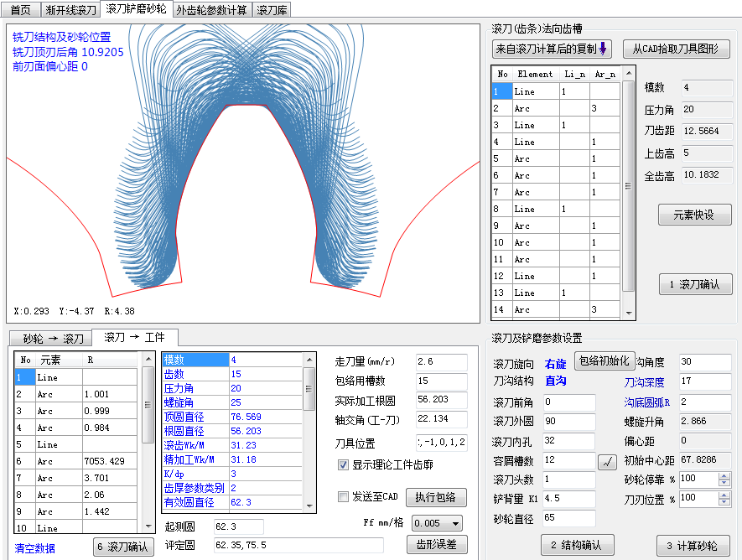Increase 砂轮停靠 % spinner value
This screenshot has width=742, height=560.
[x=724, y=476]
